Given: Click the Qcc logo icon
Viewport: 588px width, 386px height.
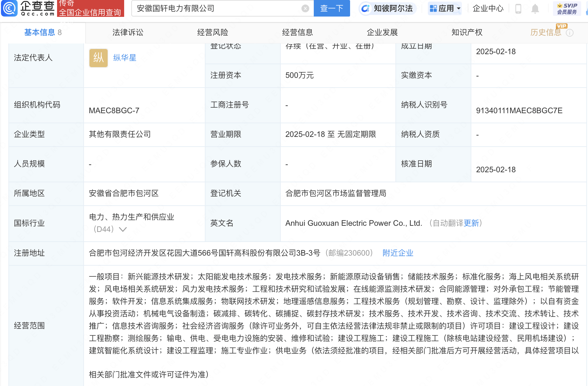Looking at the screenshot, I should pyautogui.click(x=9, y=8).
